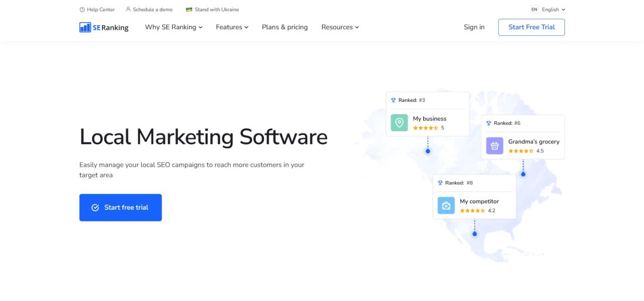Click the trophy icon beside Ranked #3
The width and height of the screenshot is (644, 301).
pos(393,100)
